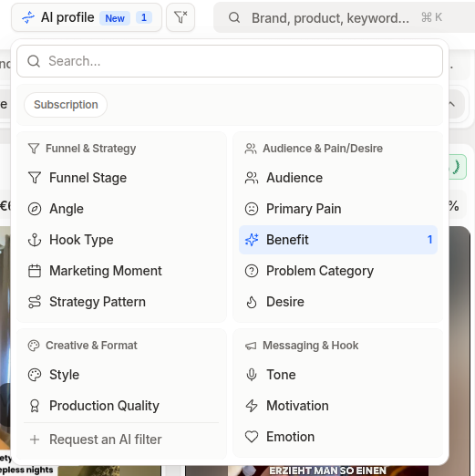
Task: Click the Search field in dropdown
Action: pos(230,61)
